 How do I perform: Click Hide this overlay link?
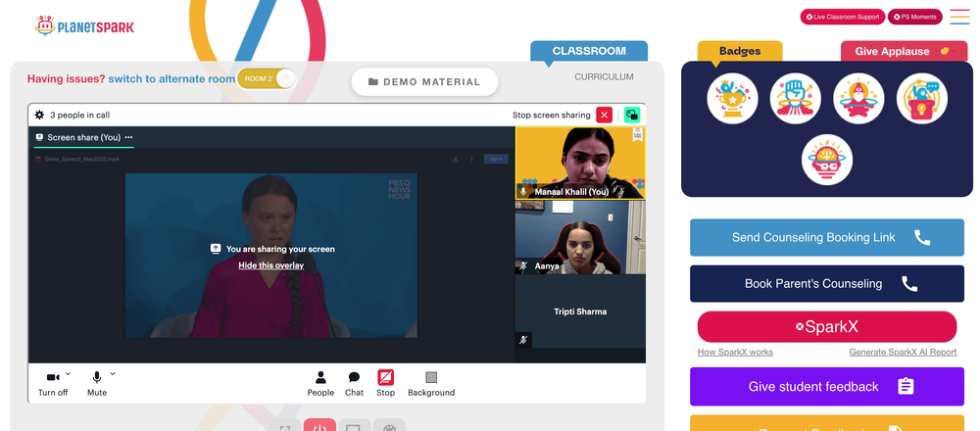point(270,265)
